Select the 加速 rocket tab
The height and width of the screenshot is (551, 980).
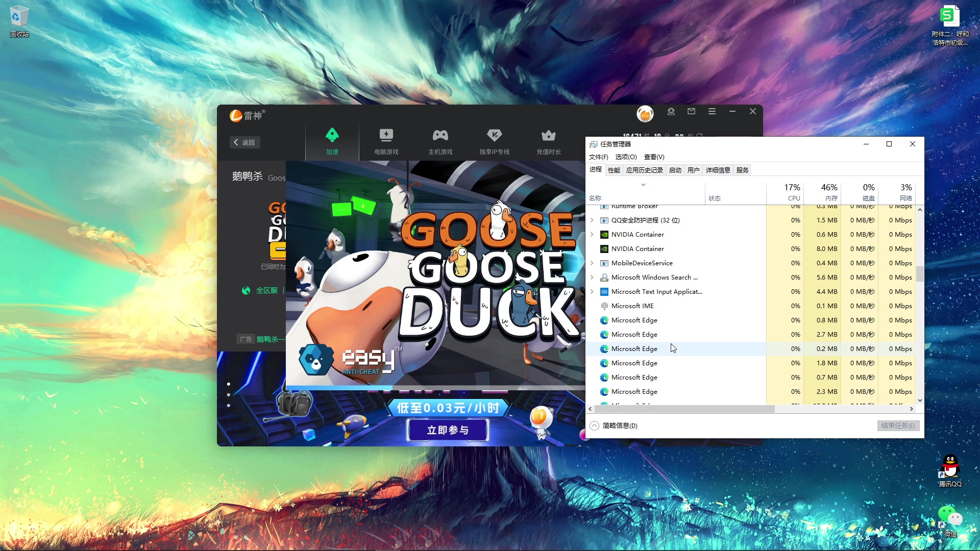pos(332,141)
